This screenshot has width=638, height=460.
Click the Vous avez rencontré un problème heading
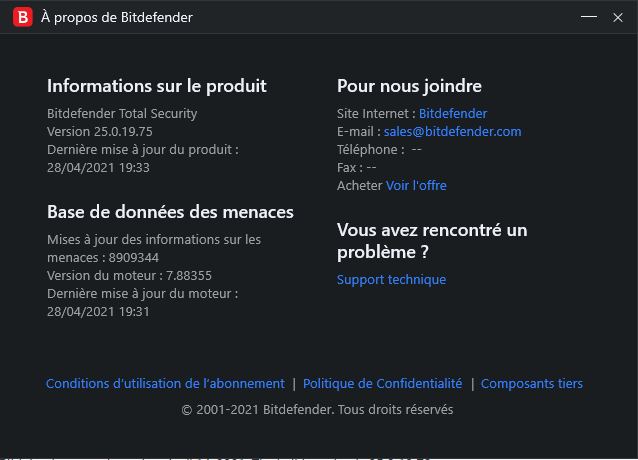431,241
